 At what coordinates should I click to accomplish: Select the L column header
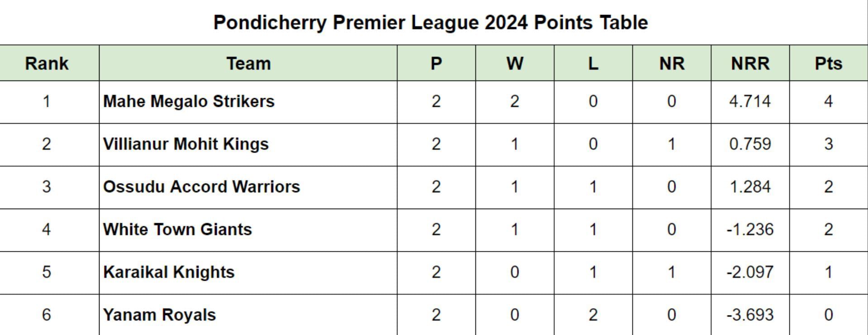(593, 63)
